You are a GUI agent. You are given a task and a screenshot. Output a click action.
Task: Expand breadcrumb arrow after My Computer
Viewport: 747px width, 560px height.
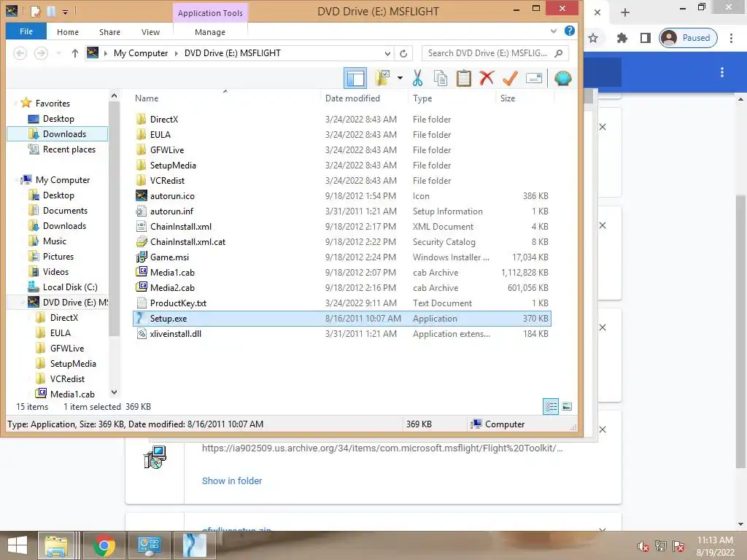(x=177, y=53)
